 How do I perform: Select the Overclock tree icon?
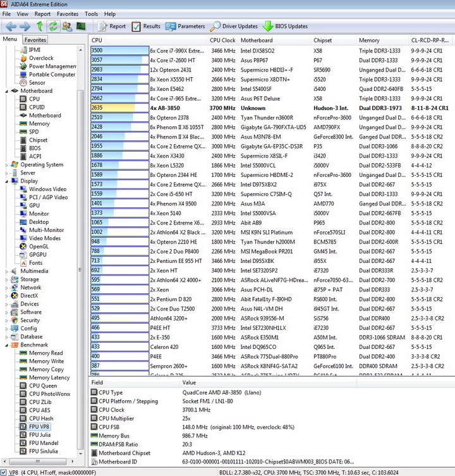point(23,58)
